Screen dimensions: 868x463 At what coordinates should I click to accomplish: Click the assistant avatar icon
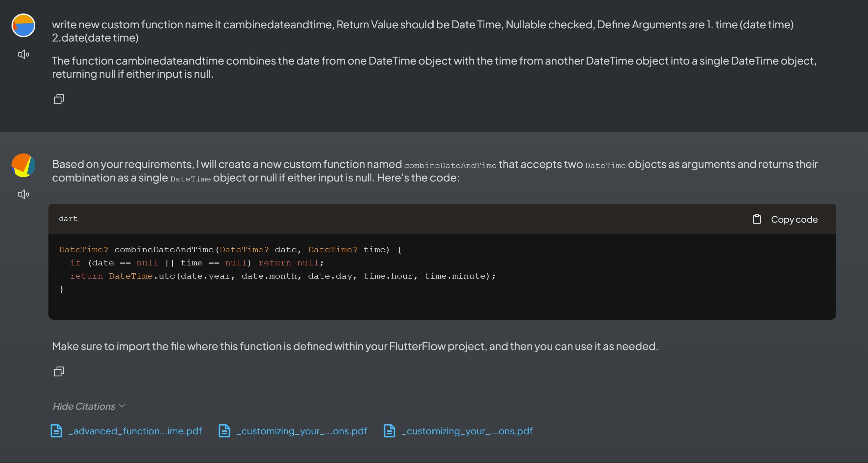[23, 165]
